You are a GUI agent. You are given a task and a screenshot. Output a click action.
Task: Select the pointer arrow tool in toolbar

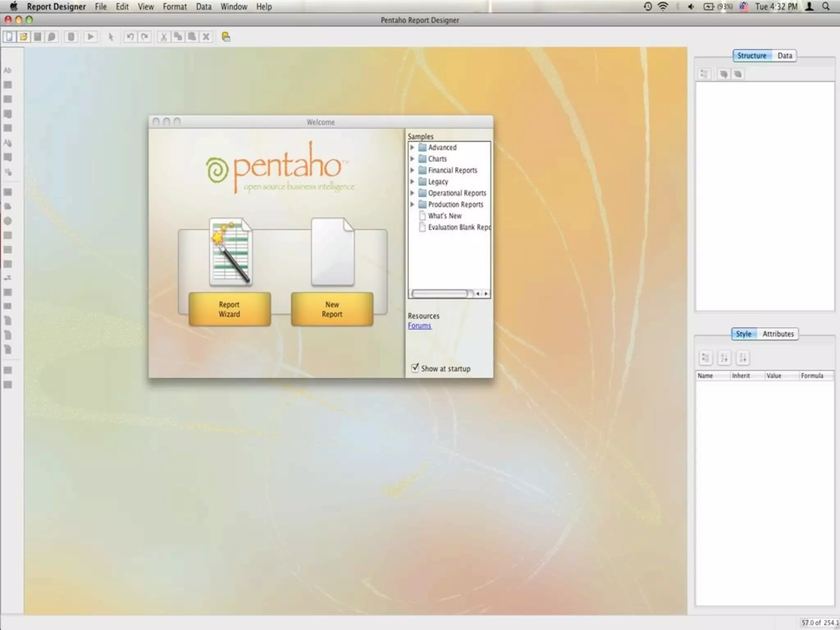(110, 37)
